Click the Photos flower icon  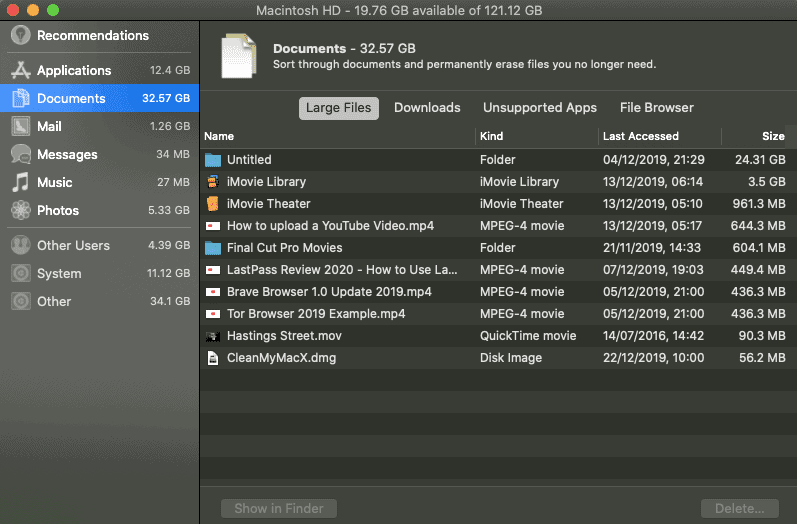[x=20, y=211]
